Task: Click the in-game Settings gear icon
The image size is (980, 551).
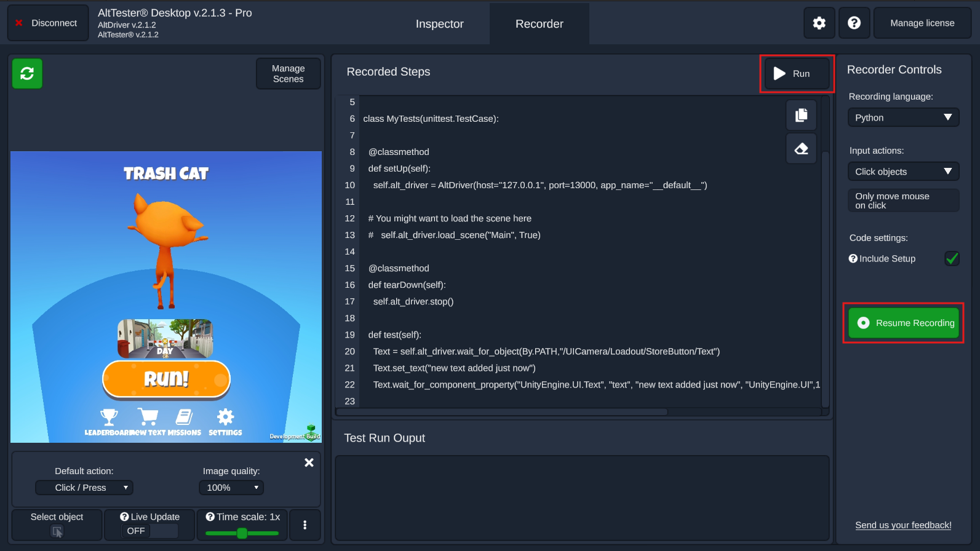Action: pyautogui.click(x=225, y=417)
